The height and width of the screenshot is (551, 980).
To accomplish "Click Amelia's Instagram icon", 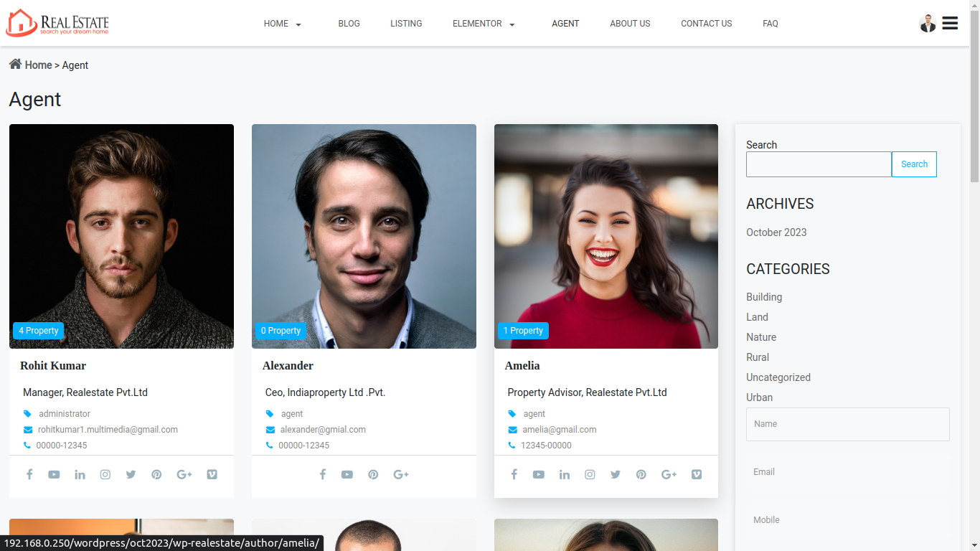I will pyautogui.click(x=590, y=474).
